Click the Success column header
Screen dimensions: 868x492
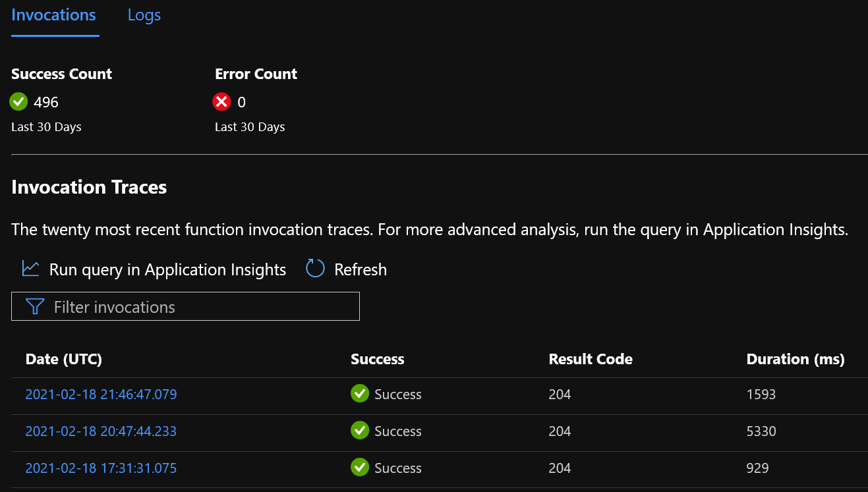tap(378, 359)
